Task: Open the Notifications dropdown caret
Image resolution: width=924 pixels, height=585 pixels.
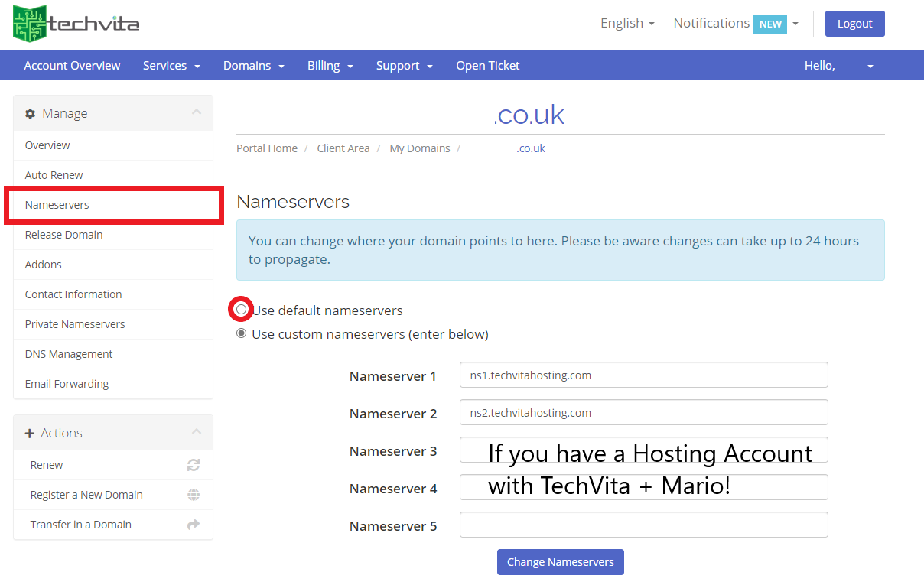Action: (795, 23)
